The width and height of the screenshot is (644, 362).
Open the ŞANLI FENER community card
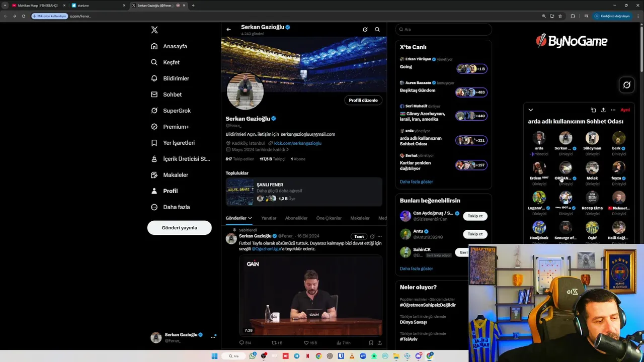[x=304, y=192]
